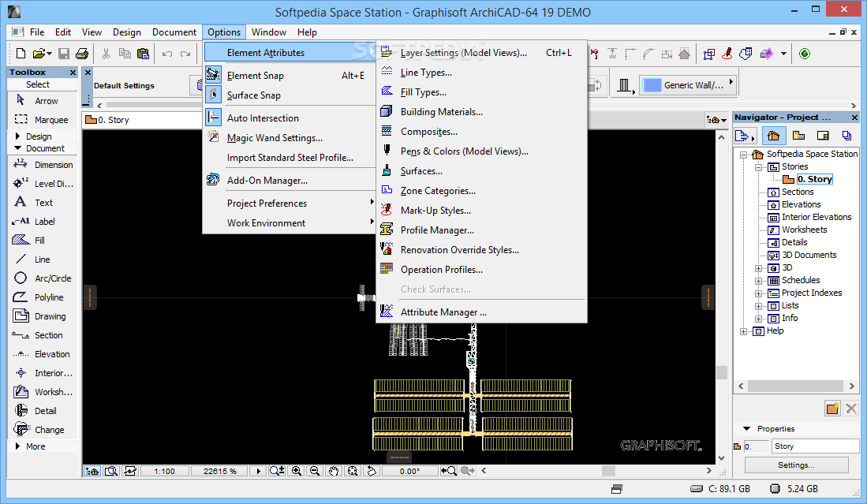Select Interior Elevations in Navigator tree
Image resolution: width=867 pixels, height=504 pixels.
click(817, 217)
